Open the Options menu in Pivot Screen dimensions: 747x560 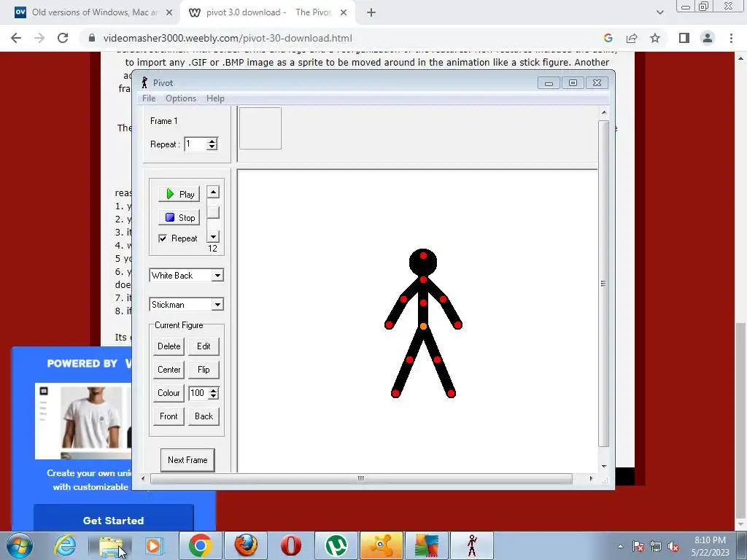pos(181,98)
